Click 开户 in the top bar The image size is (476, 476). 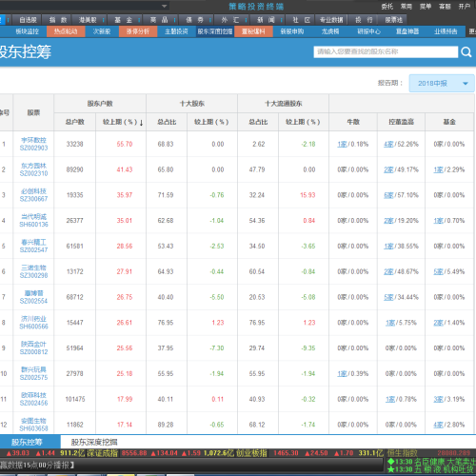(465, 7)
